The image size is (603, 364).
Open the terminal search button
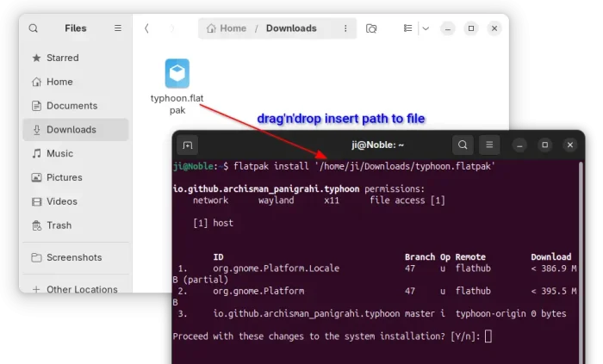click(463, 145)
